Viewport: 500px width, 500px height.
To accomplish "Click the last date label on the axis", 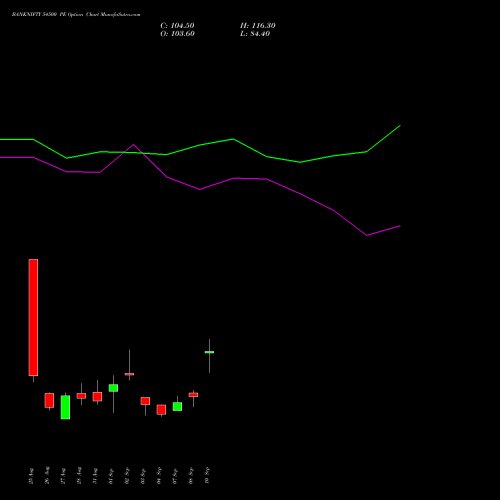I will click(207, 475).
